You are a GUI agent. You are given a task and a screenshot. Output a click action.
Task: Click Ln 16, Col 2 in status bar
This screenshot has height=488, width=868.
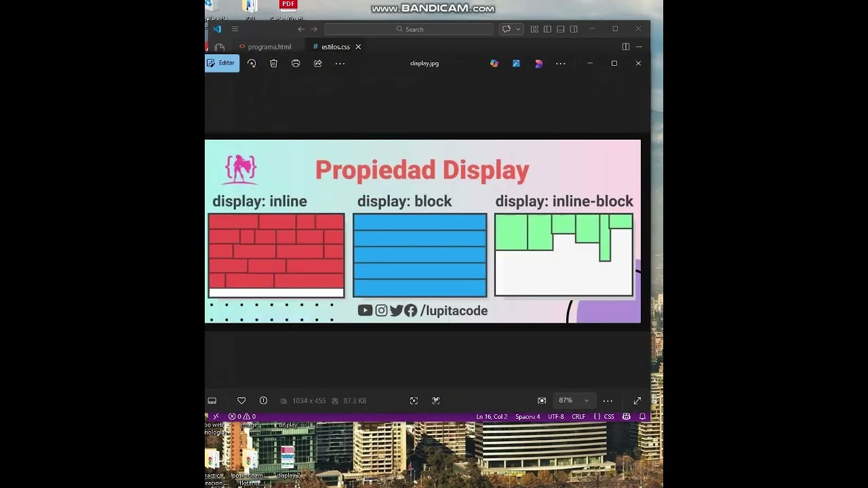[492, 417]
